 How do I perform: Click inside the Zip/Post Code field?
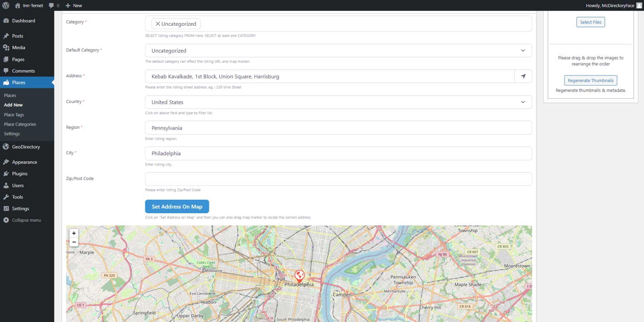(x=338, y=179)
